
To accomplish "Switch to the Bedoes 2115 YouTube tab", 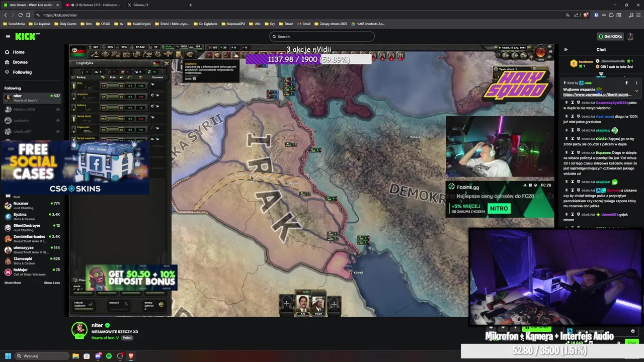I will click(x=93, y=5).
